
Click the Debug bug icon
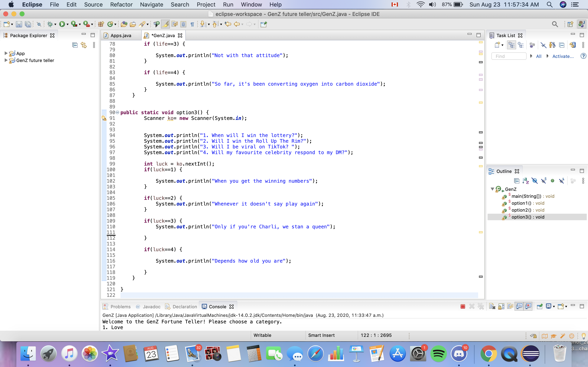coord(50,24)
